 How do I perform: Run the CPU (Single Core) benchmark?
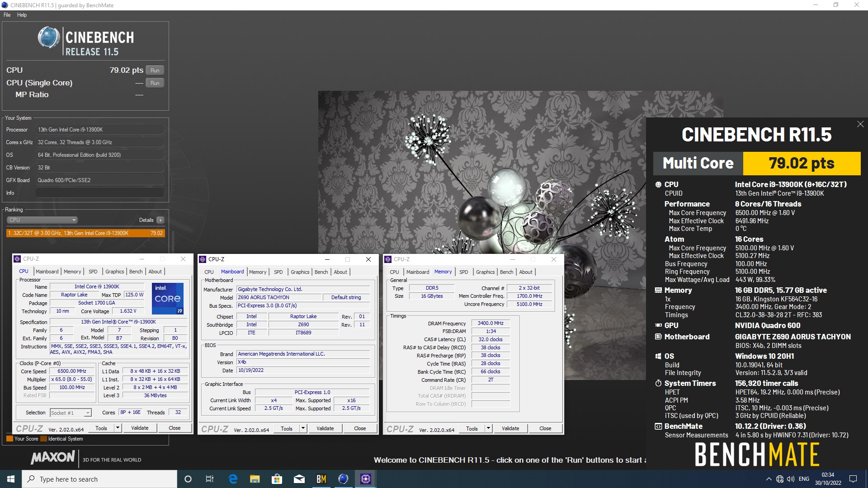[x=155, y=83]
